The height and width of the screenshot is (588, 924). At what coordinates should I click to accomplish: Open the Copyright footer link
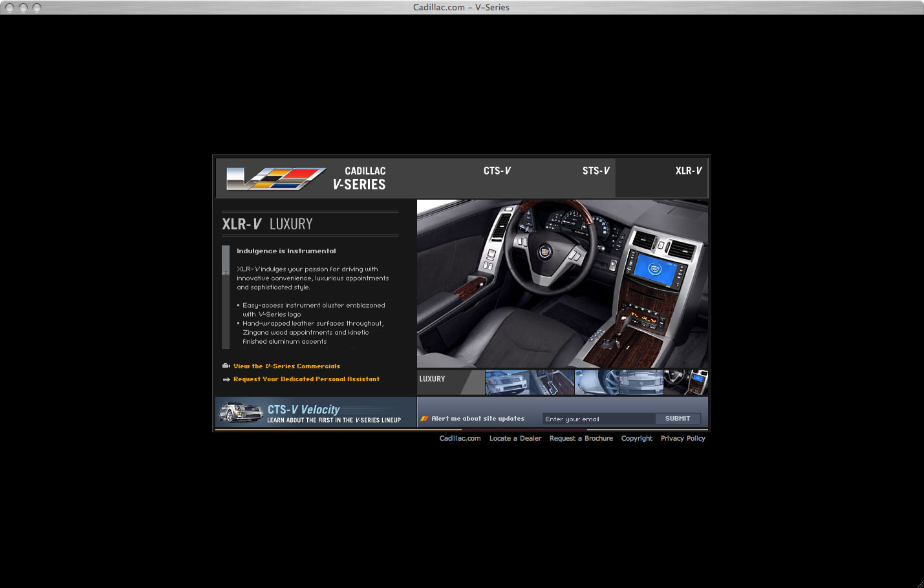click(637, 438)
